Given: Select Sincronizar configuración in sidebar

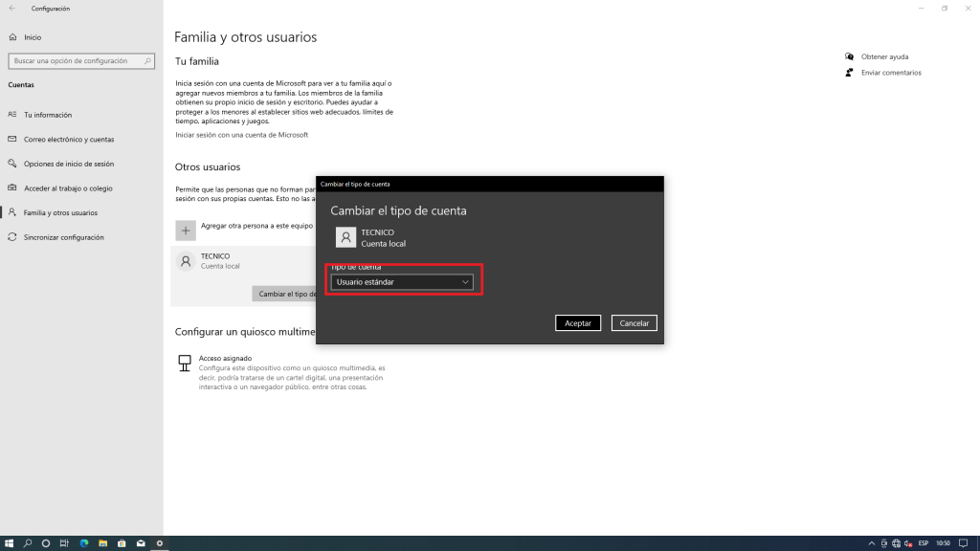Looking at the screenshot, I should point(63,237).
